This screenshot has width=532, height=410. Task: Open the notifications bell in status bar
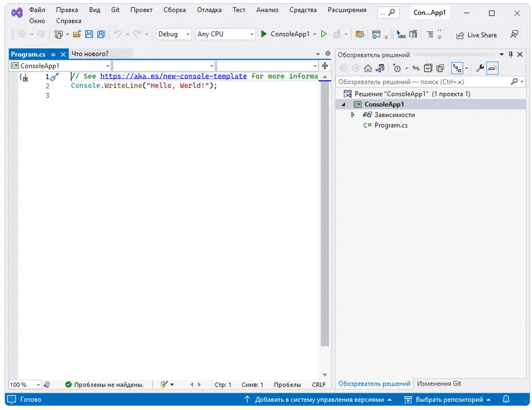[x=507, y=399]
